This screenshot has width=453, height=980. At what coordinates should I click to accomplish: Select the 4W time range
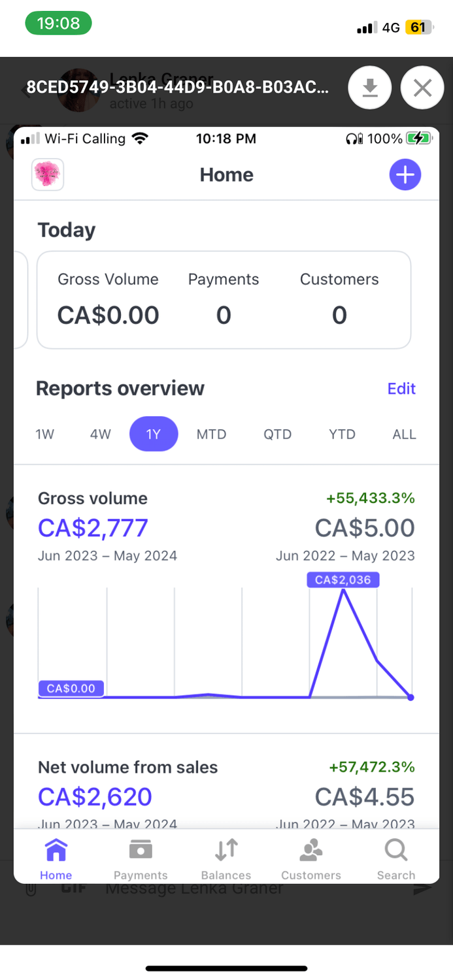pos(101,434)
